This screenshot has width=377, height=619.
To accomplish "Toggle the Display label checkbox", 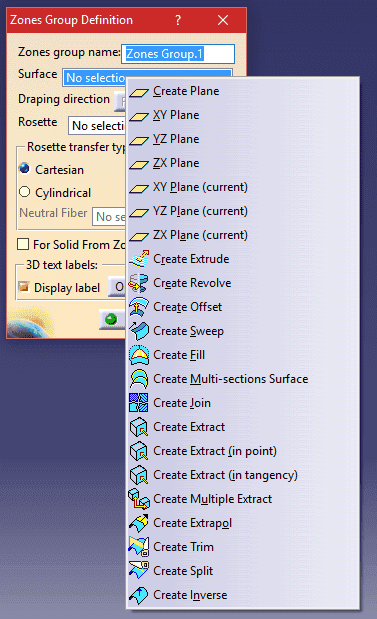I will coord(24,287).
